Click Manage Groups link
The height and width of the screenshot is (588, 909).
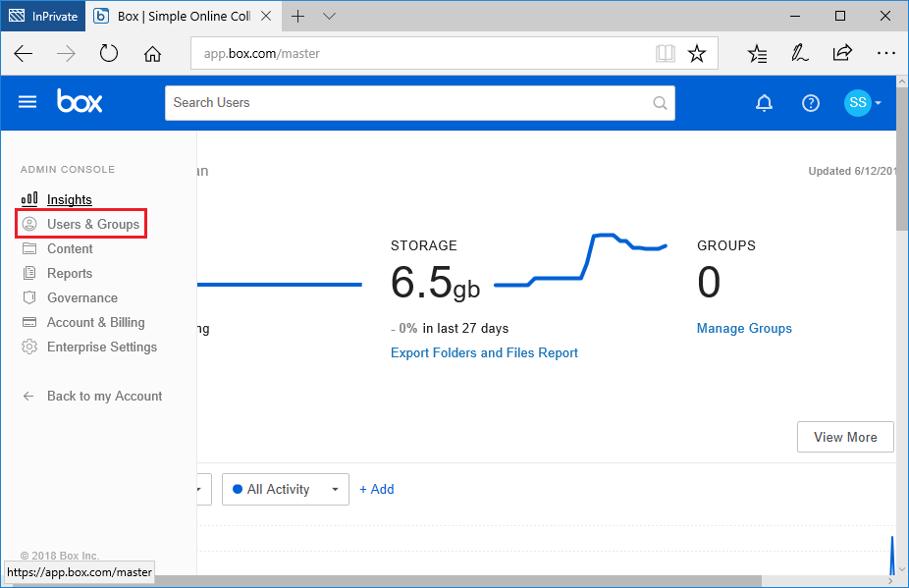click(744, 328)
